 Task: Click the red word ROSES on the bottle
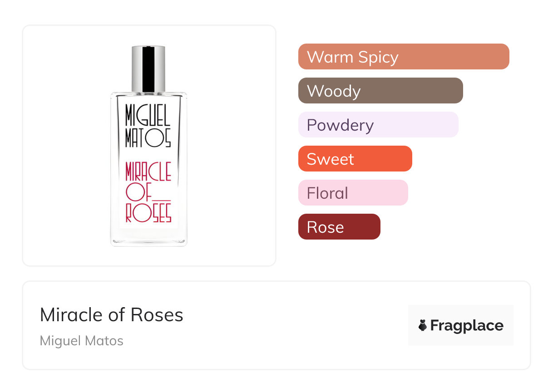(148, 213)
